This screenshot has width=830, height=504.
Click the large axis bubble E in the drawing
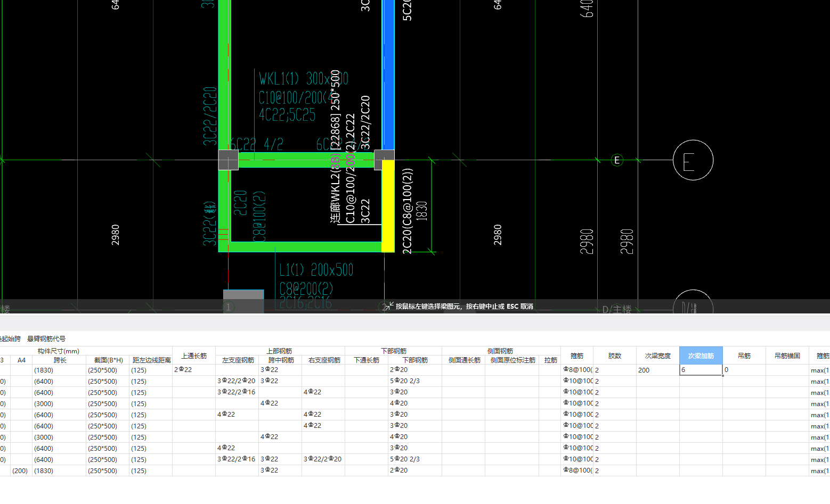click(693, 160)
